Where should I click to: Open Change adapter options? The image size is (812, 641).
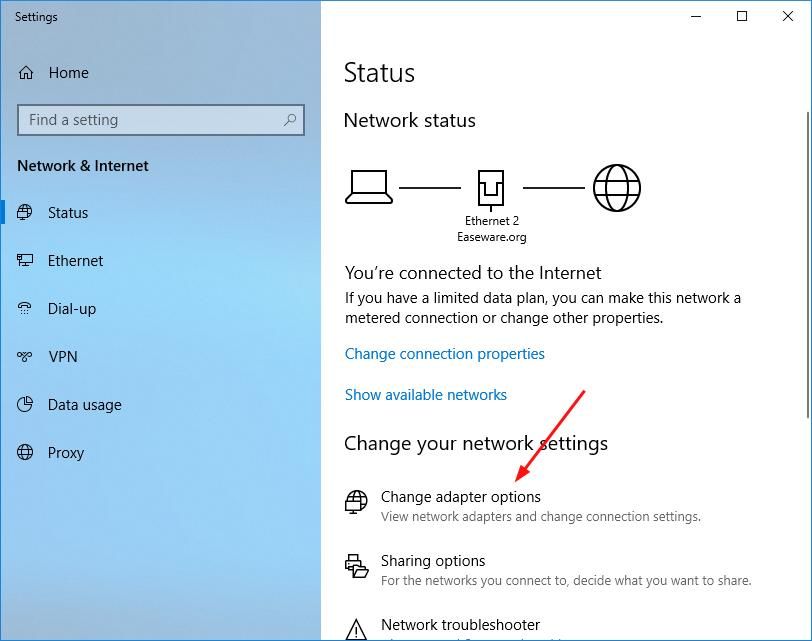[x=460, y=497]
